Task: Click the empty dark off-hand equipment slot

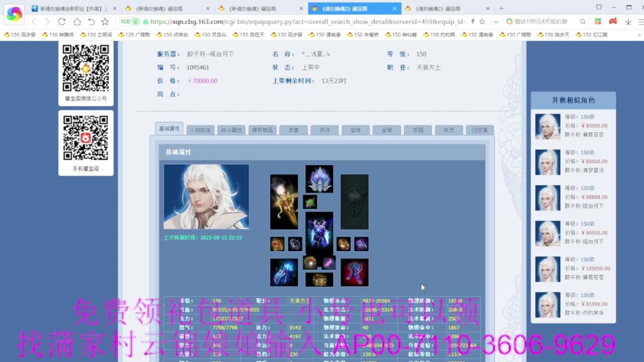Action: [x=354, y=202]
